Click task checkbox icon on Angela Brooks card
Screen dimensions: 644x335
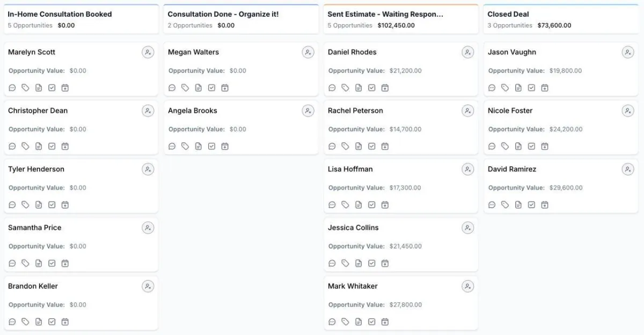coord(211,146)
